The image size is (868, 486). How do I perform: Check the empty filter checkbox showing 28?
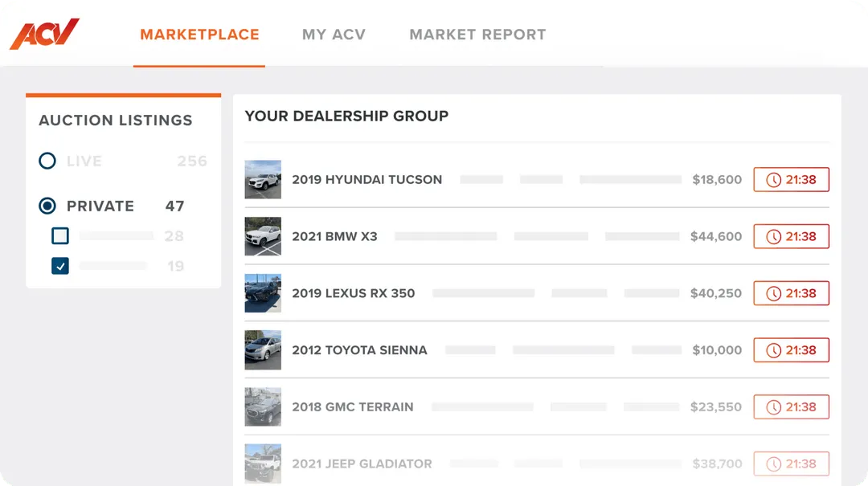pos(59,235)
